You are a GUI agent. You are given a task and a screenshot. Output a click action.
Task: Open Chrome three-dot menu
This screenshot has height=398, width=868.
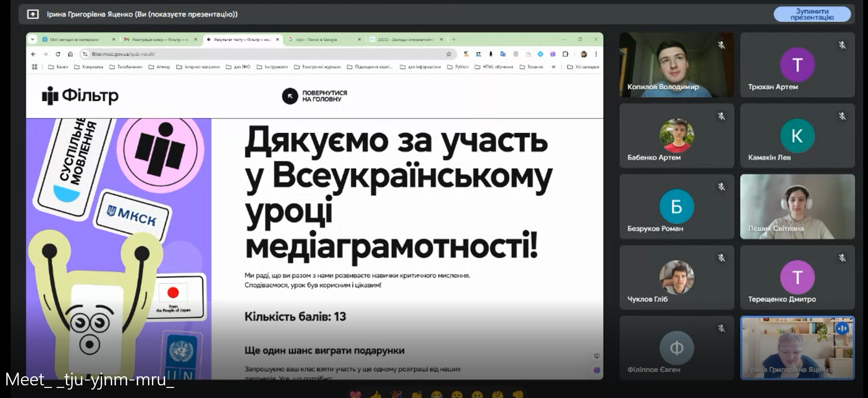tap(596, 54)
